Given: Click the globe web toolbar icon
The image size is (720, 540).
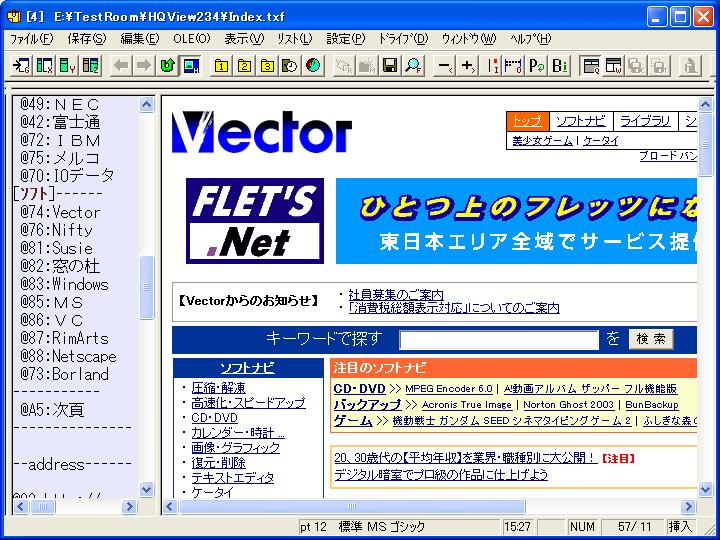Looking at the screenshot, I should pyautogui.click(x=313, y=66).
